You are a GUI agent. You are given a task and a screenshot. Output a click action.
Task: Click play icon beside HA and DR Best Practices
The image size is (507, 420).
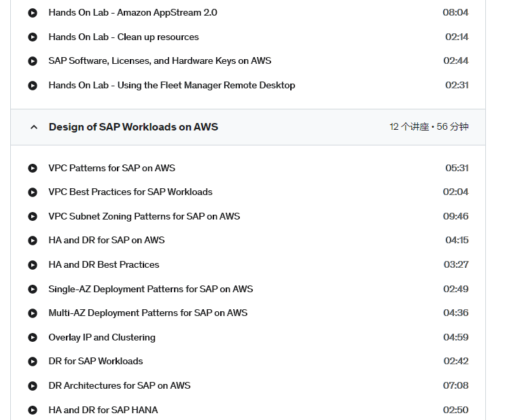(33, 265)
